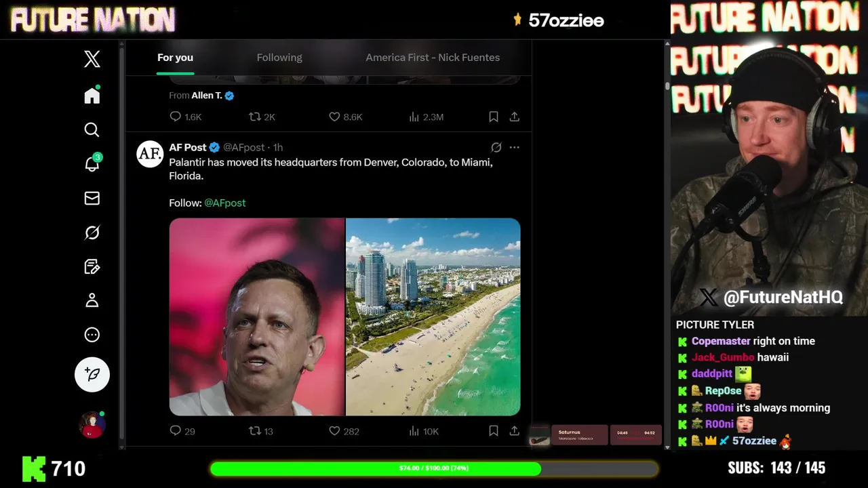868x488 pixels.
Task: Open the Explore search icon
Action: tap(92, 129)
